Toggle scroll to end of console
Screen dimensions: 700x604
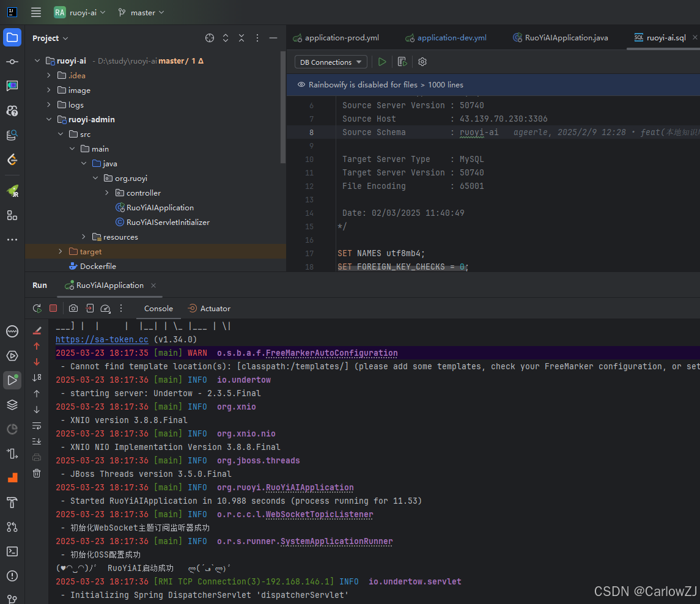coord(37,441)
